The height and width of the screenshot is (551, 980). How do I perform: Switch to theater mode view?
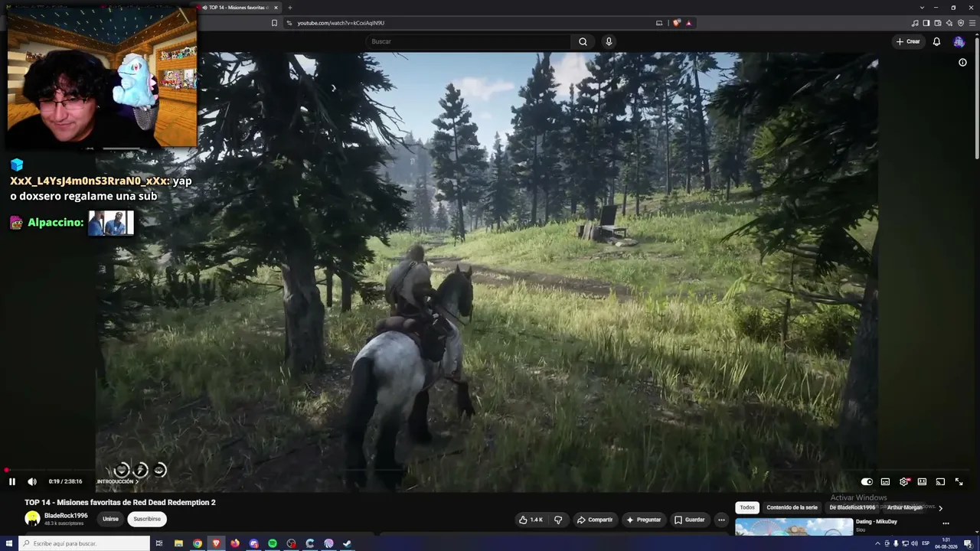point(922,482)
